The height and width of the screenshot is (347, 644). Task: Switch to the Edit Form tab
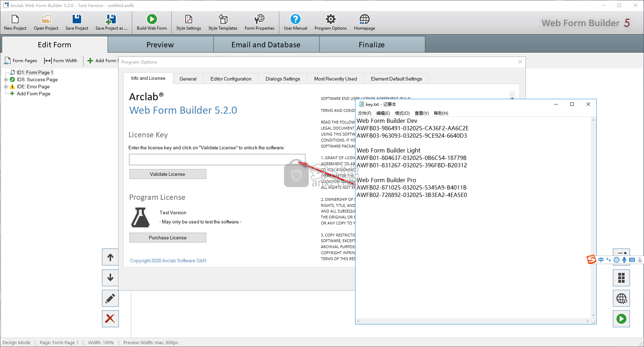point(55,45)
